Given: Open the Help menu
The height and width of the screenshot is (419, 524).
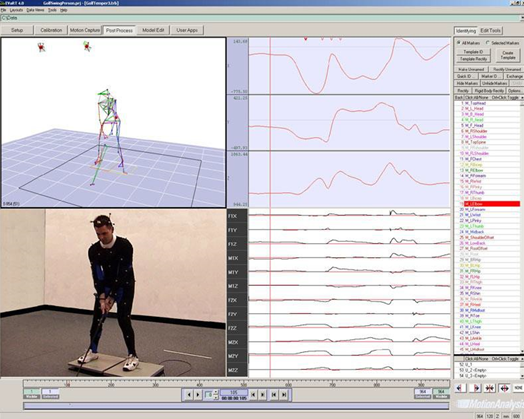Looking at the screenshot, I should (63, 10).
